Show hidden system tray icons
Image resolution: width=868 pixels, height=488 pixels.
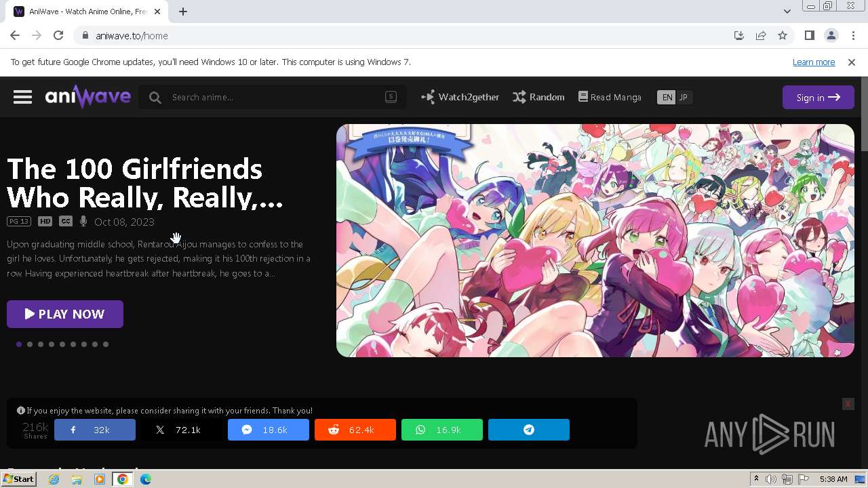pyautogui.click(x=756, y=479)
